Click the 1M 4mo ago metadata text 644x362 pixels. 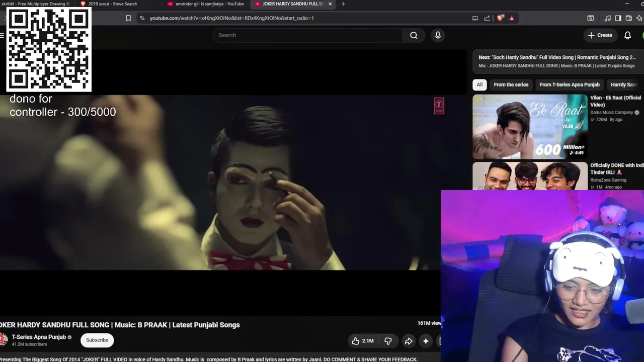coord(606,187)
